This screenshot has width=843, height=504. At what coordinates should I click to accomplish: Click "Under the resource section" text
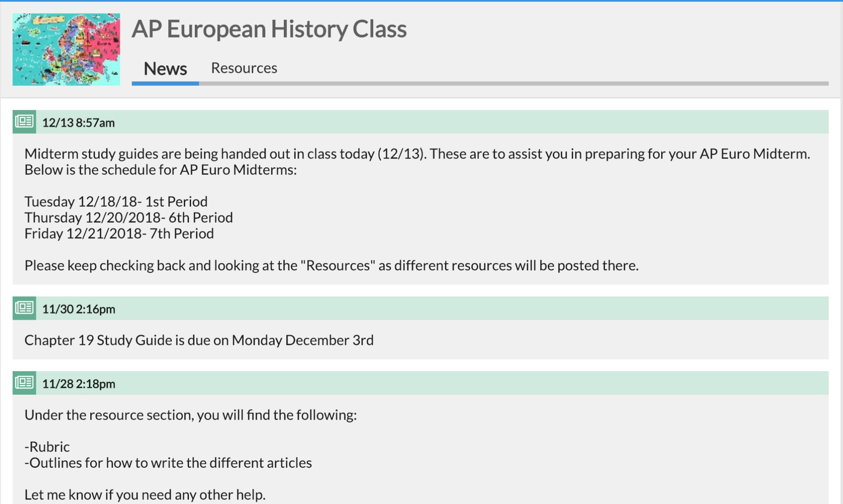click(x=191, y=415)
